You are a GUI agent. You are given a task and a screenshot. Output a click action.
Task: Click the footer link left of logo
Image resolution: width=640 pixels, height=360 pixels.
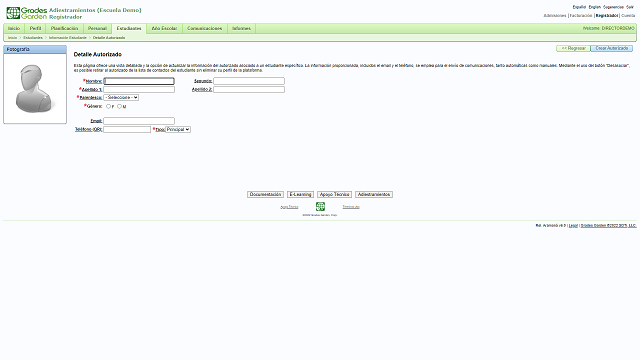(289, 207)
